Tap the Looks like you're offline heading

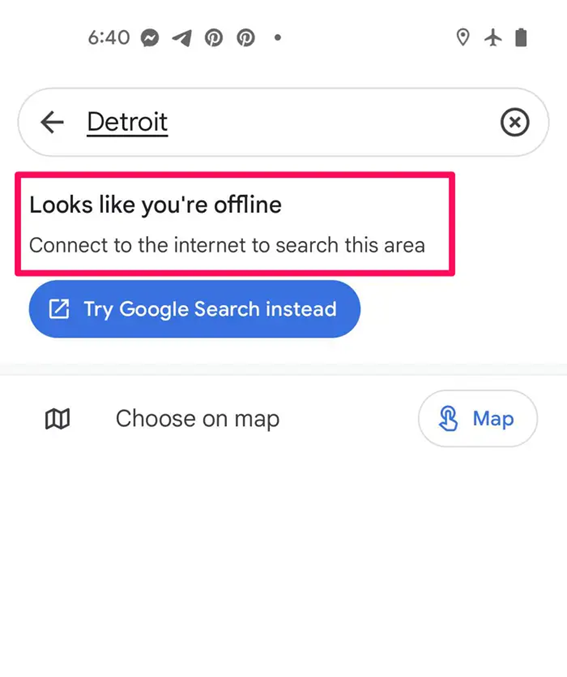point(155,205)
